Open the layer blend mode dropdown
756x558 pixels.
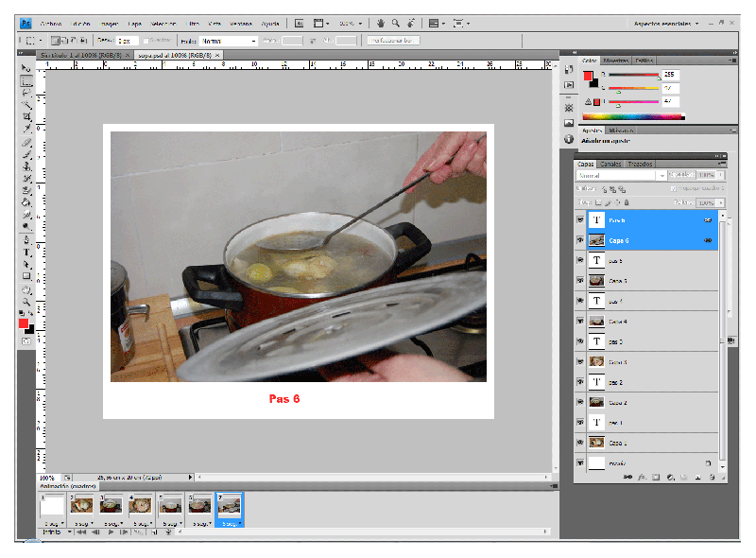tap(621, 176)
